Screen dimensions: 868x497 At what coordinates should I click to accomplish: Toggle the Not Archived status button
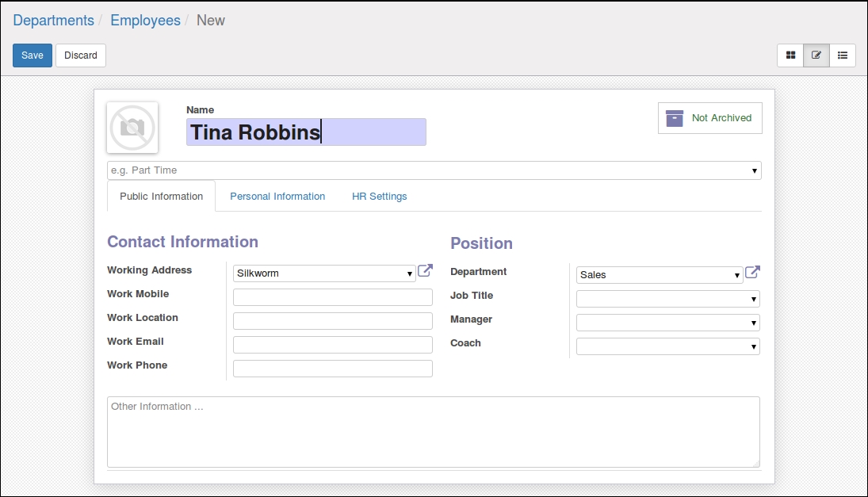[x=709, y=118]
